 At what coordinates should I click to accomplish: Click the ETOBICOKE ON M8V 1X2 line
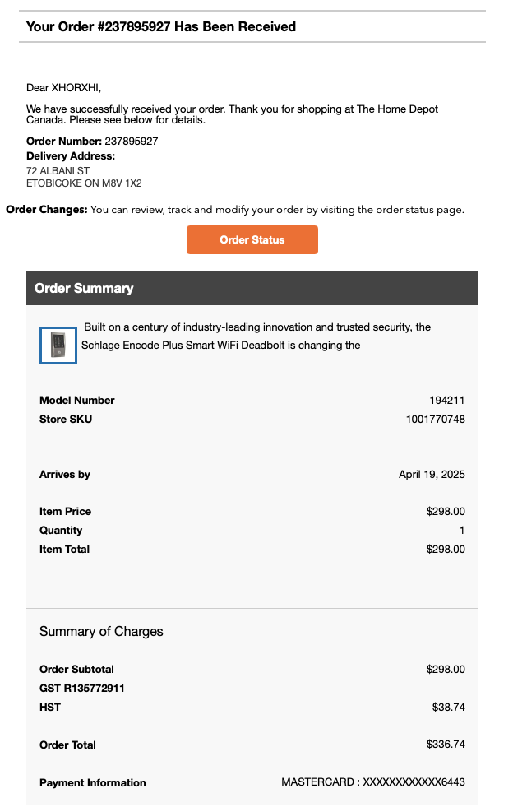[x=84, y=183]
